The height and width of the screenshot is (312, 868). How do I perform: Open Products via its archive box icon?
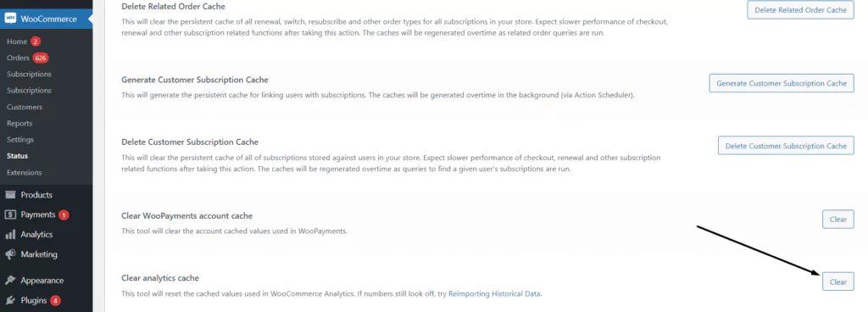10,195
